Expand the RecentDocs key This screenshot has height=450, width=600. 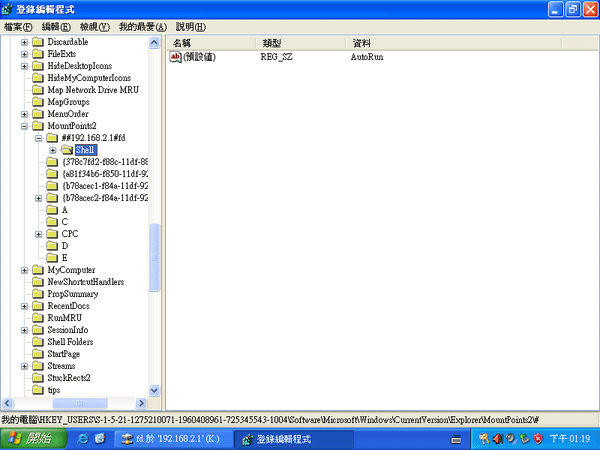(x=24, y=306)
